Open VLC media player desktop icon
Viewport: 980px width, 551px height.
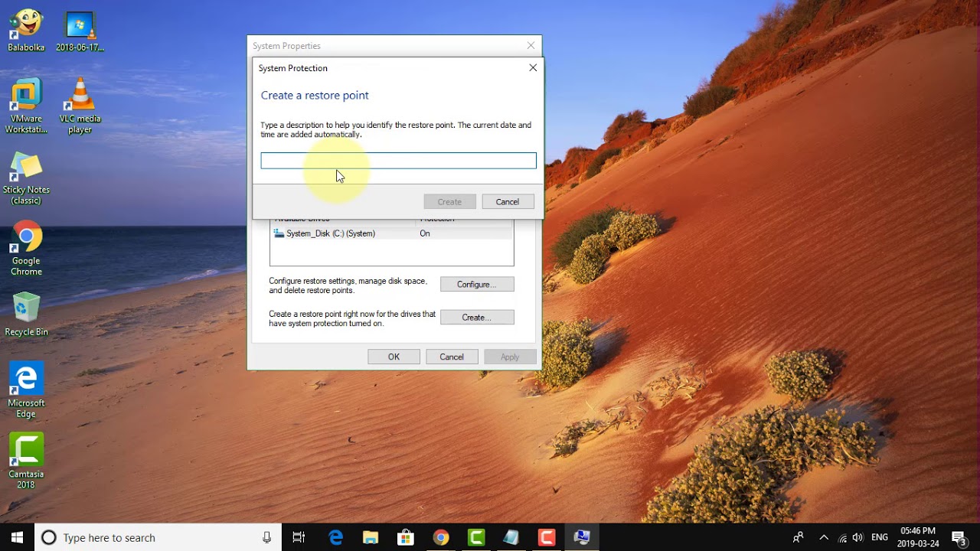(80, 106)
